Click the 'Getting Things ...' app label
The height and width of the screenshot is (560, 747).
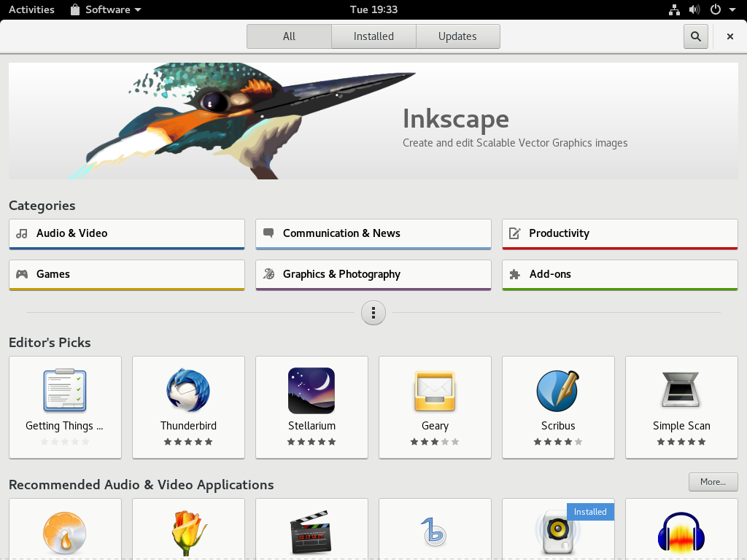click(64, 426)
